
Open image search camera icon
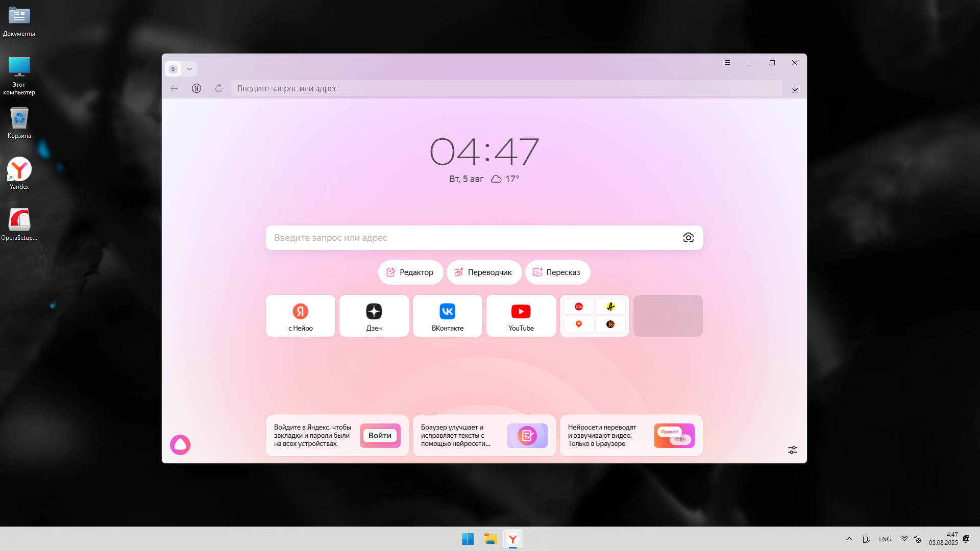coord(688,238)
